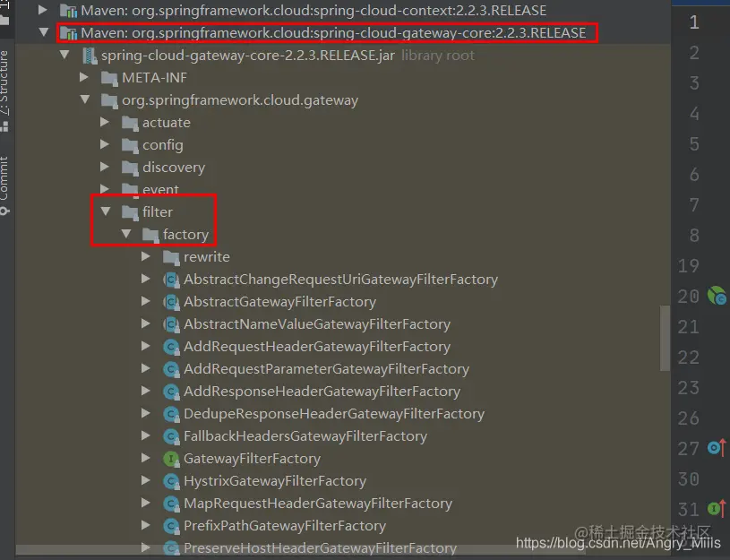Select the META-INF folder label

pyautogui.click(x=154, y=77)
